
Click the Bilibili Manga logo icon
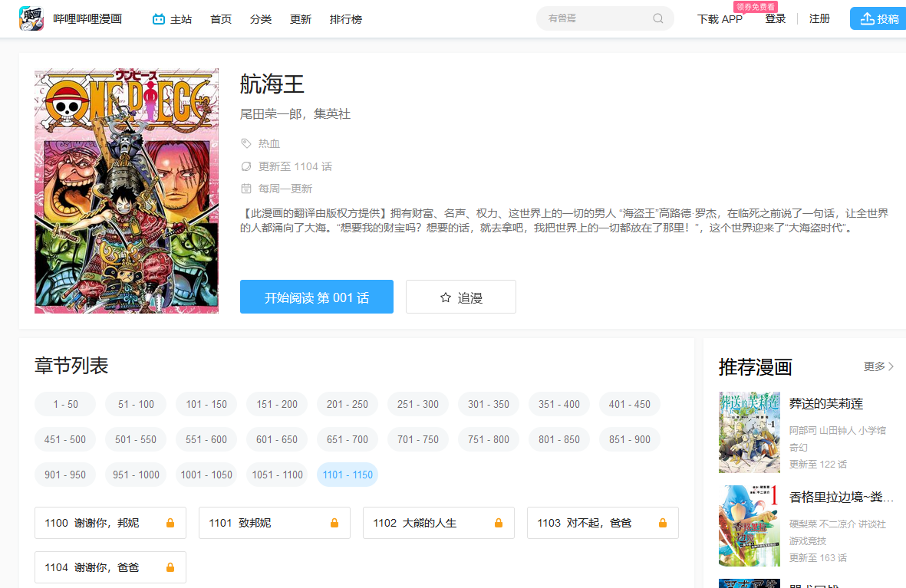pyautogui.click(x=31, y=18)
